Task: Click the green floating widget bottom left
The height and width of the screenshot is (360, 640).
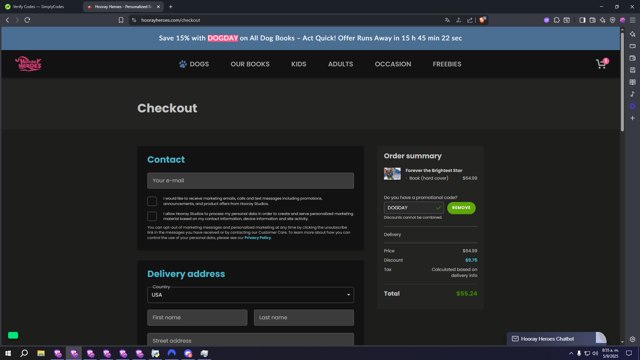Action: [x=13, y=335]
